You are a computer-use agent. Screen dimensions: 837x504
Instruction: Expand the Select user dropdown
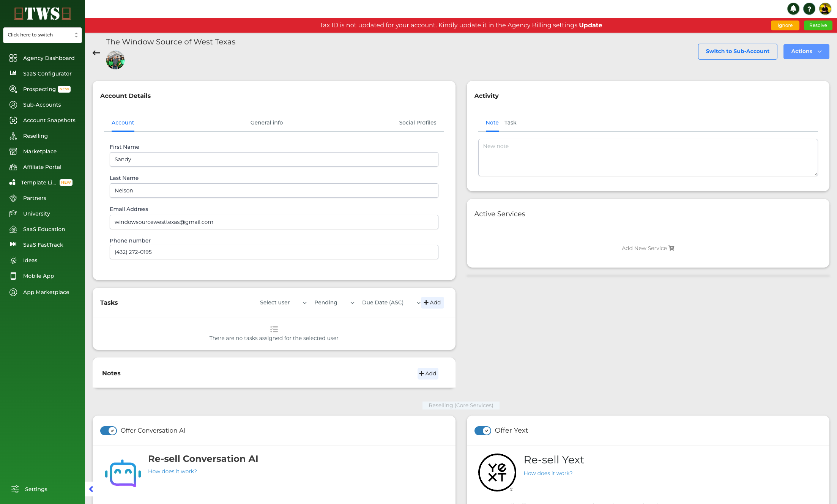[283, 302]
